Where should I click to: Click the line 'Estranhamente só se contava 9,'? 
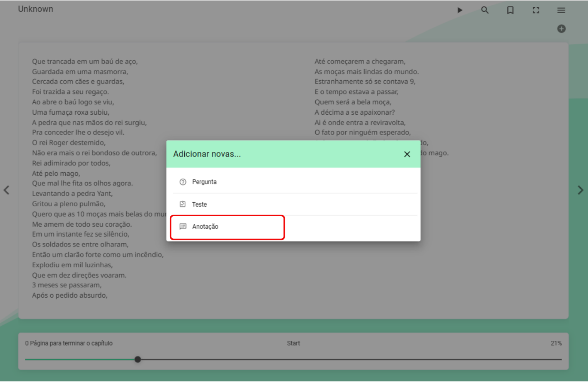365,82
